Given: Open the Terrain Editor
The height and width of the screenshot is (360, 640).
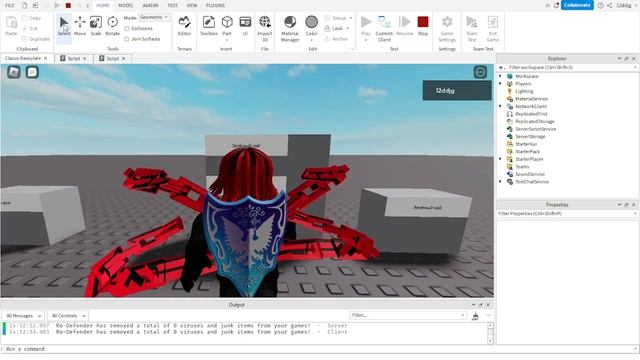Looking at the screenshot, I should (x=184, y=25).
